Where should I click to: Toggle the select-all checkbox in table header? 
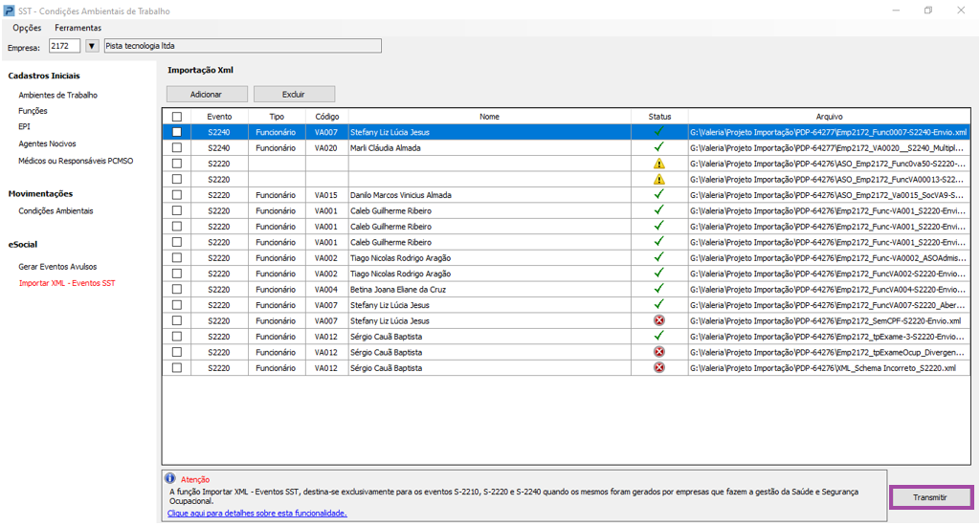[x=176, y=117]
